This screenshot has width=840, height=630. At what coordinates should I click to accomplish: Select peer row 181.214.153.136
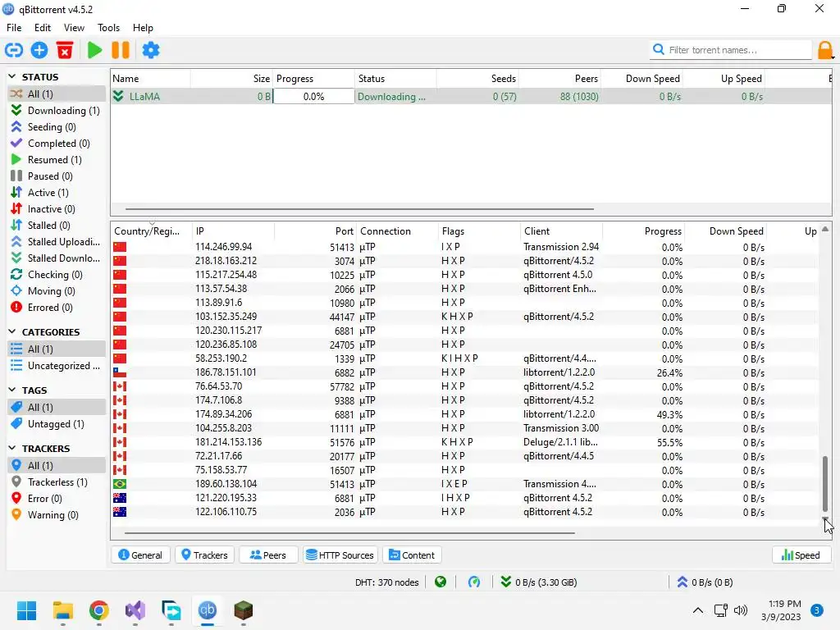click(465, 442)
